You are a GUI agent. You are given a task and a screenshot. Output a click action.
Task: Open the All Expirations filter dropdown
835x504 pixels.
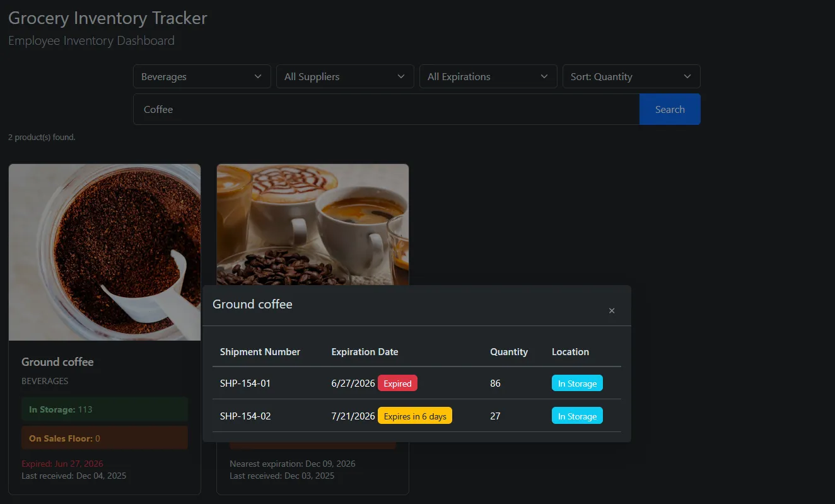point(488,76)
